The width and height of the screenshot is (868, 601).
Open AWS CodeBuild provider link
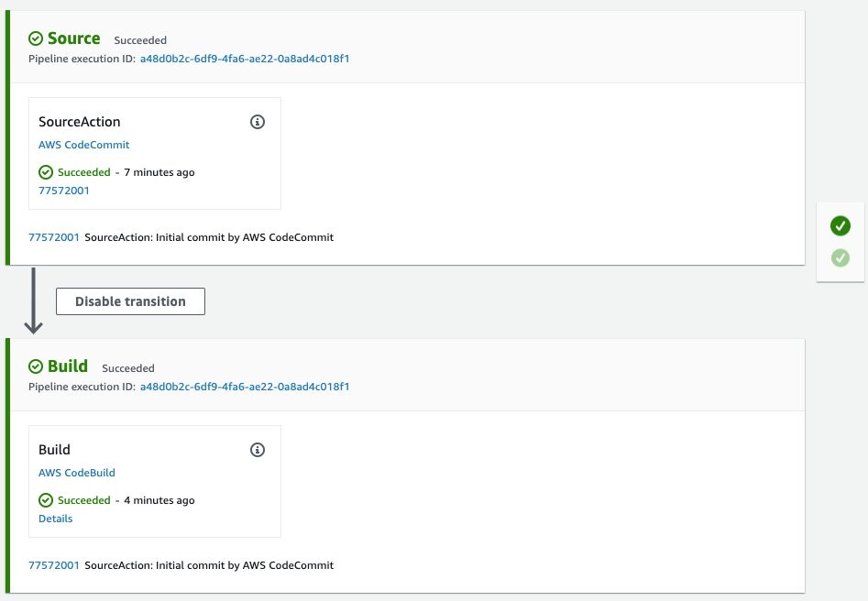77,473
